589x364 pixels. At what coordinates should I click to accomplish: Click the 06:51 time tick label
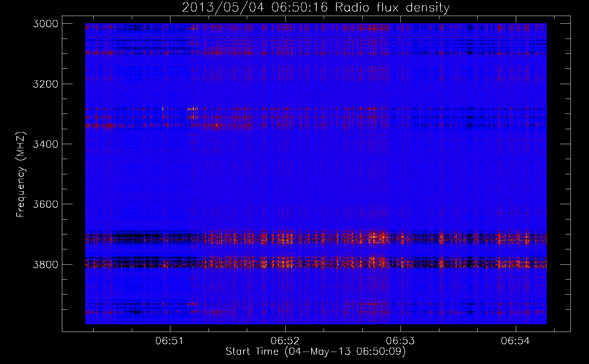[170, 341]
